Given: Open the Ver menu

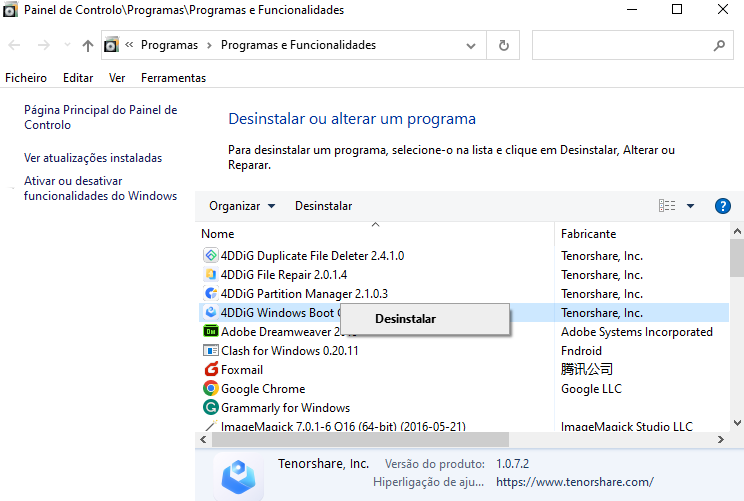Looking at the screenshot, I should click(x=117, y=78).
